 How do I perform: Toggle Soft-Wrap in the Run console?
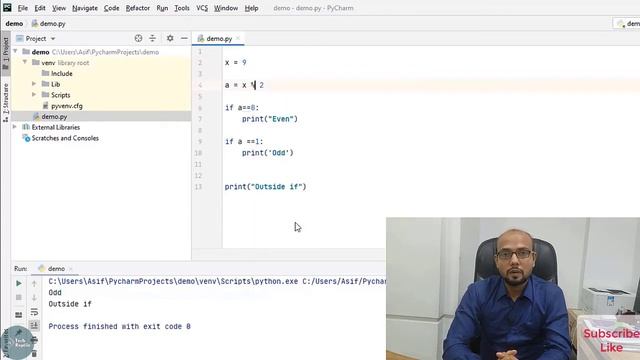[x=34, y=312]
